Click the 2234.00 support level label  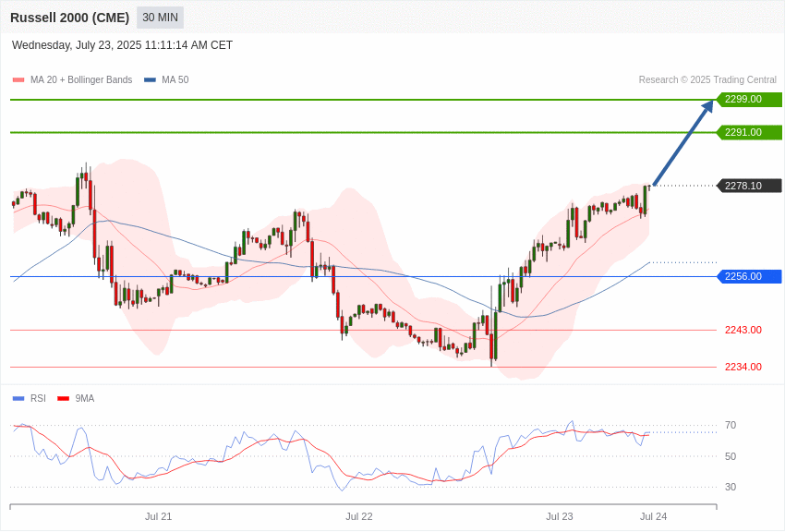coord(743,367)
